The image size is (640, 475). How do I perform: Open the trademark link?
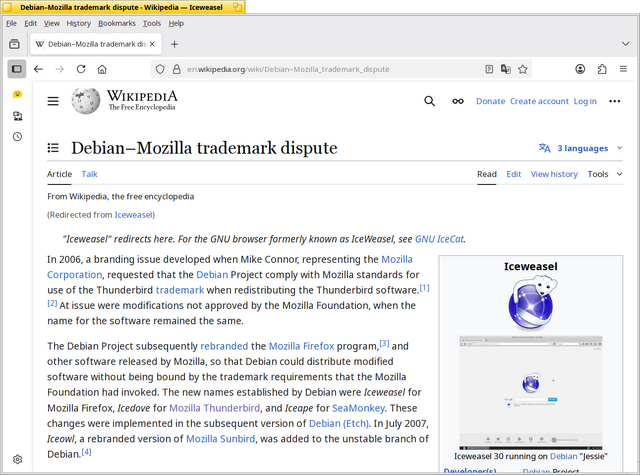[180, 290]
